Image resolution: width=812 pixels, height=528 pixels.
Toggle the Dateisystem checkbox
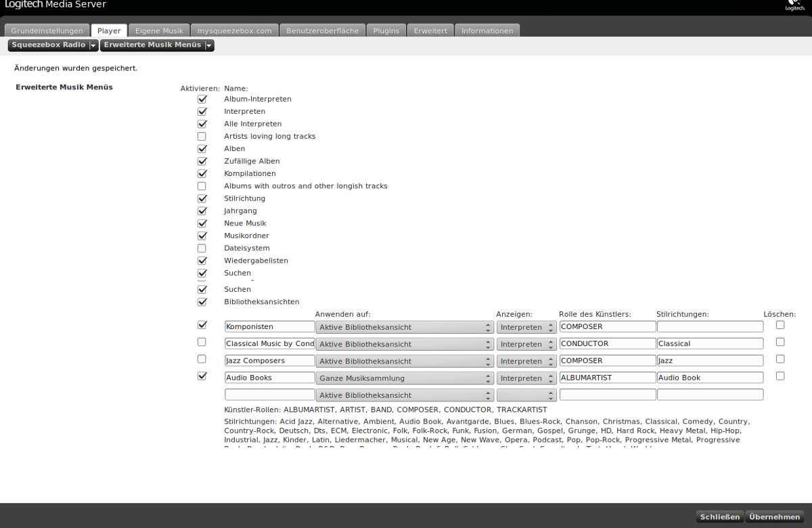click(x=202, y=248)
